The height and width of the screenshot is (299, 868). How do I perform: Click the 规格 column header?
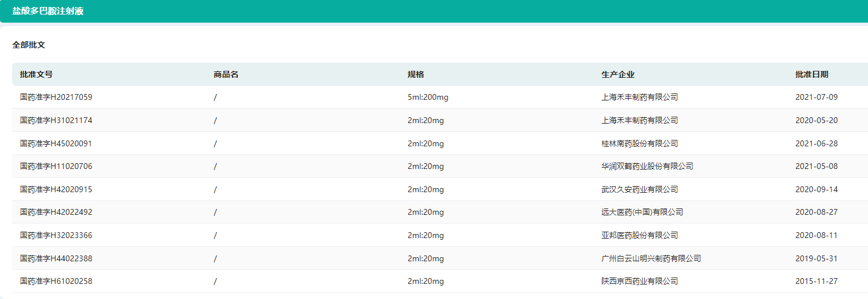coord(416,74)
